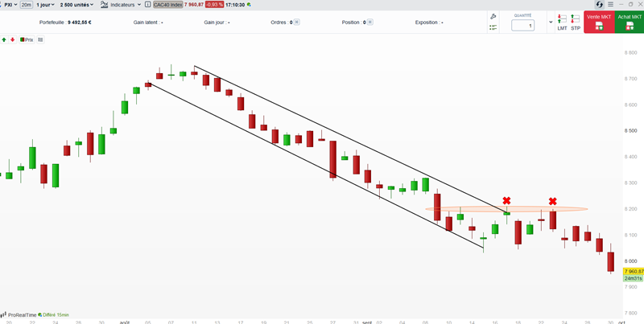This screenshot has height=324, width=644.
Task: Click the Portefeuille value 9 492,55 €
Action: click(x=79, y=23)
